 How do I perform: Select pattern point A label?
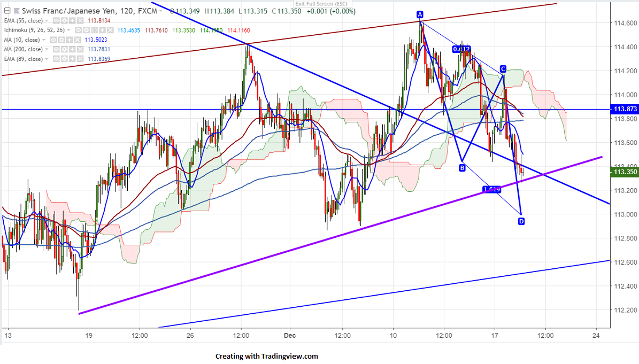pos(420,14)
